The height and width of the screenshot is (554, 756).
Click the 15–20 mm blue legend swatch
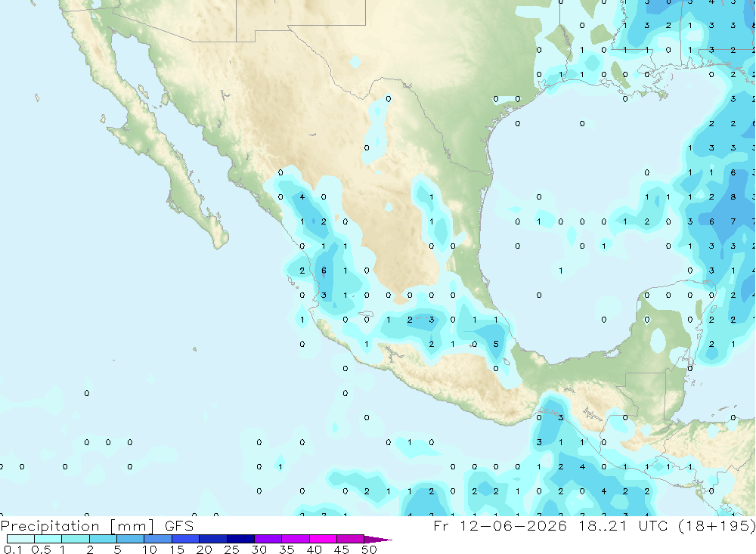(x=185, y=539)
